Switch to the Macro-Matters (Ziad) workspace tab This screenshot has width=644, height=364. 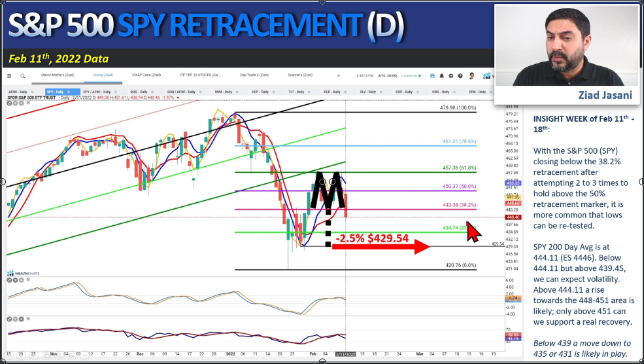58,75
